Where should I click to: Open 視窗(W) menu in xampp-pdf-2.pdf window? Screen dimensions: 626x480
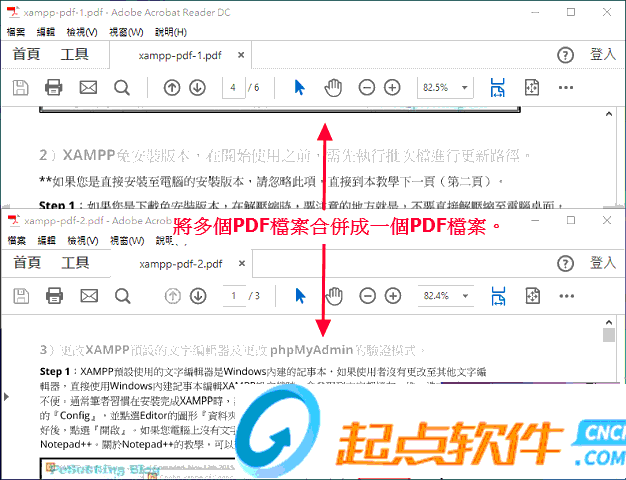point(127,240)
